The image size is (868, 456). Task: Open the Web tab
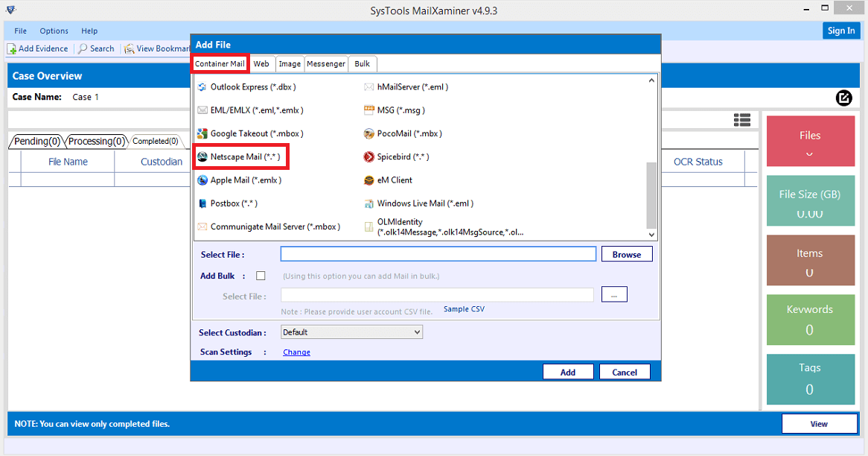tap(261, 64)
